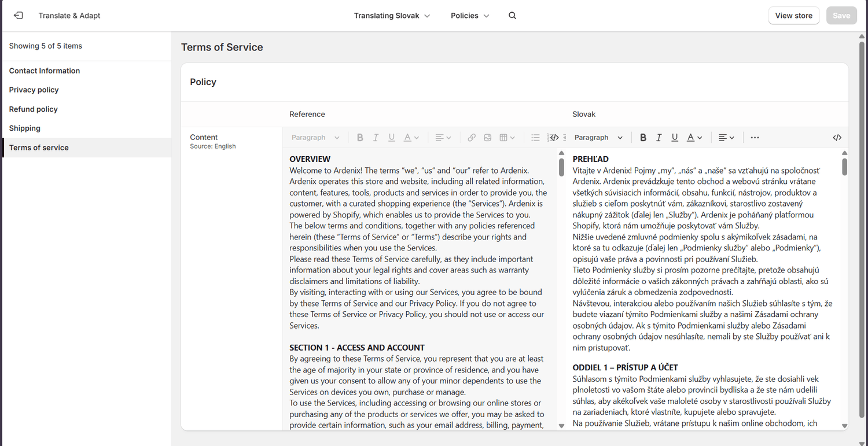Open text alignment dropdown in Slovak editor
The width and height of the screenshot is (868, 446).
[726, 138]
